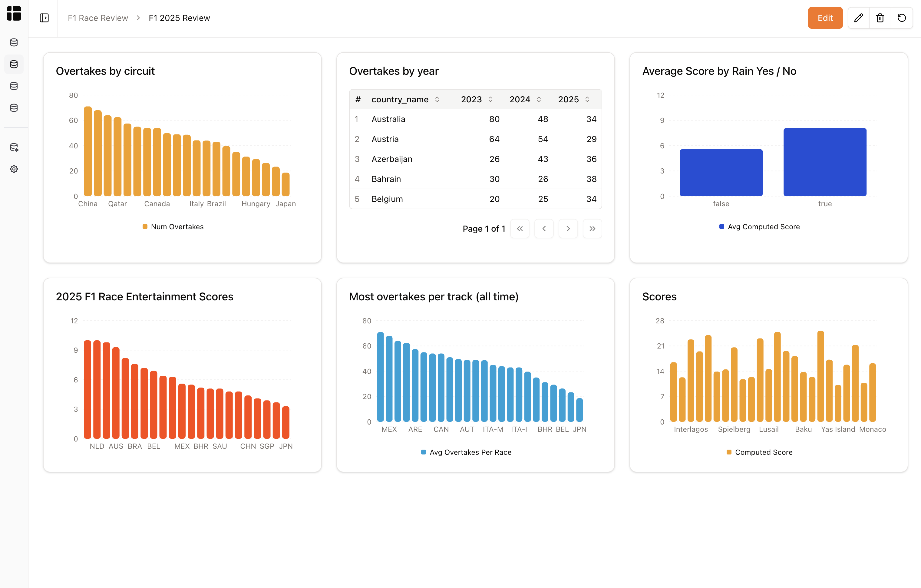The width and height of the screenshot is (921, 588).
Task: Select F1 2025 Review breadcrumb
Action: click(179, 18)
